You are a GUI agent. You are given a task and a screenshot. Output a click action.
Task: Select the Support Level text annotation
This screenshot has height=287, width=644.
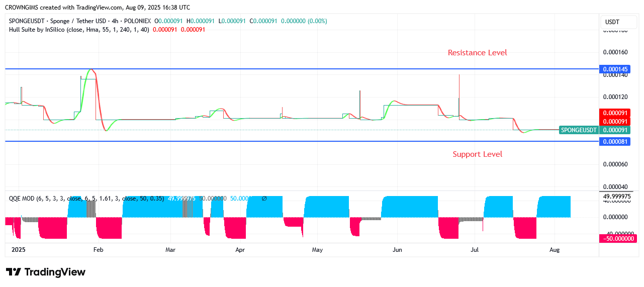click(x=477, y=154)
